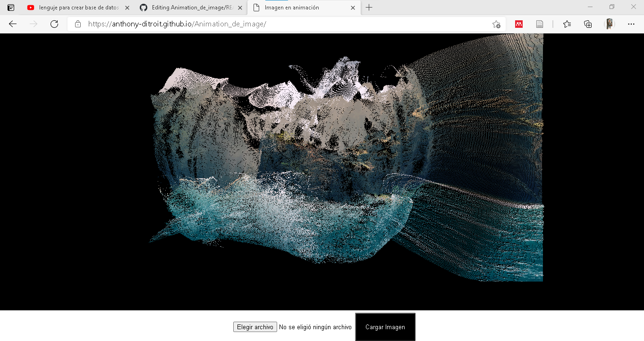Open the Settings and more menu
Image resolution: width=644 pixels, height=341 pixels.
click(630, 24)
